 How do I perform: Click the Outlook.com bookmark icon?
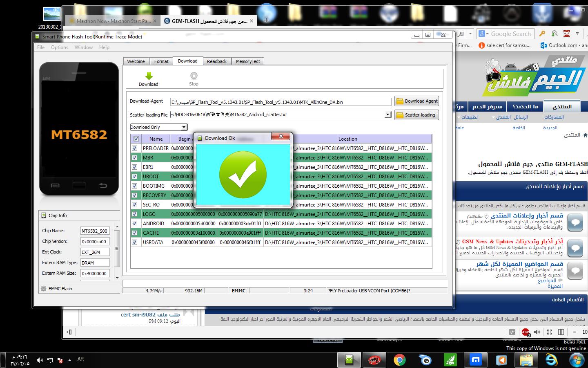pos(543,45)
